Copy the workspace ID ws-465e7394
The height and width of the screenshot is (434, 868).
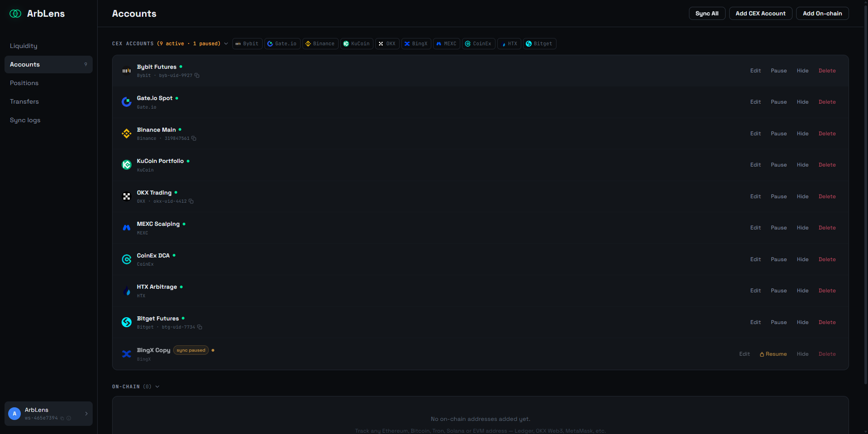(x=62, y=418)
